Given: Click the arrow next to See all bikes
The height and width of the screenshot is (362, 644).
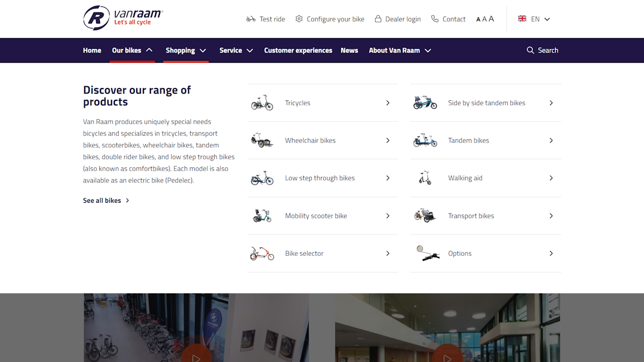Looking at the screenshot, I should [x=127, y=200].
